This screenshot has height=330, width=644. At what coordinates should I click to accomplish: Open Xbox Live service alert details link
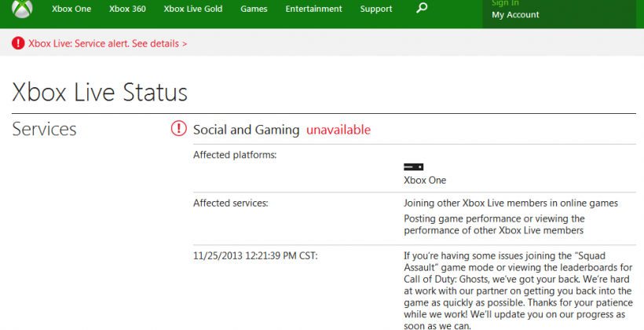[108, 43]
